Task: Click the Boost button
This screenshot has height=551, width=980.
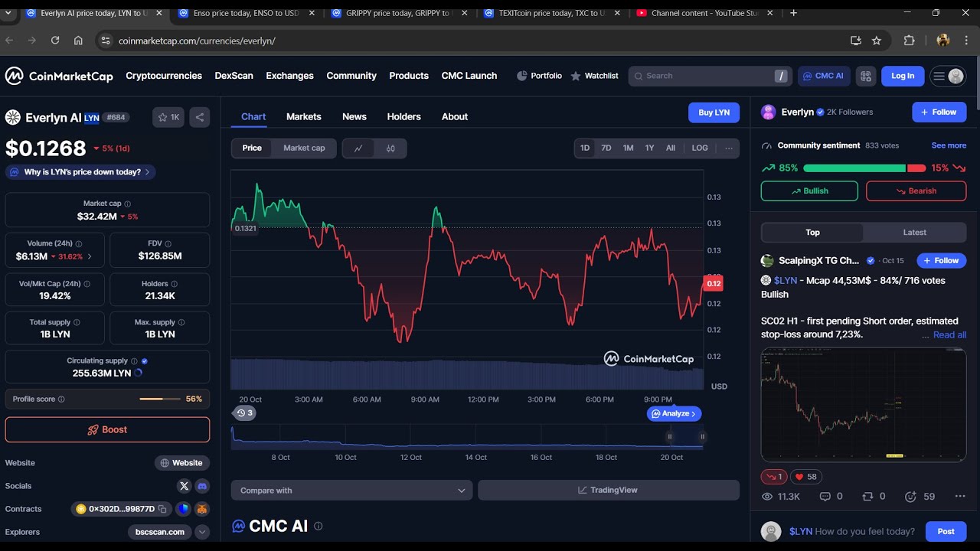Action: click(x=107, y=430)
